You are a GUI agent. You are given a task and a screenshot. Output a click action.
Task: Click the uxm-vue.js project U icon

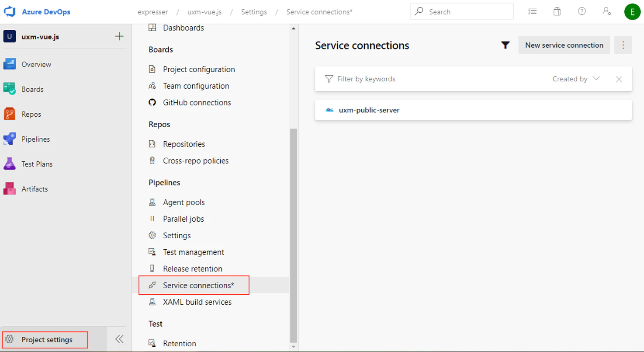tap(10, 37)
